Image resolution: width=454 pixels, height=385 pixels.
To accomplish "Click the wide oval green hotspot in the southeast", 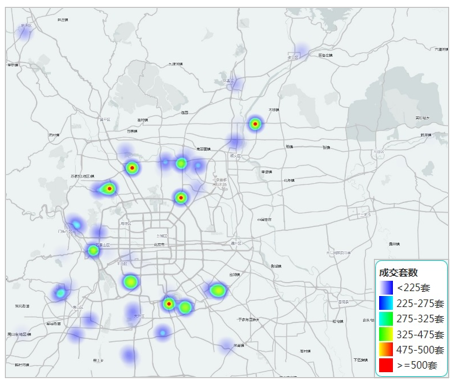I will pyautogui.click(x=217, y=290).
